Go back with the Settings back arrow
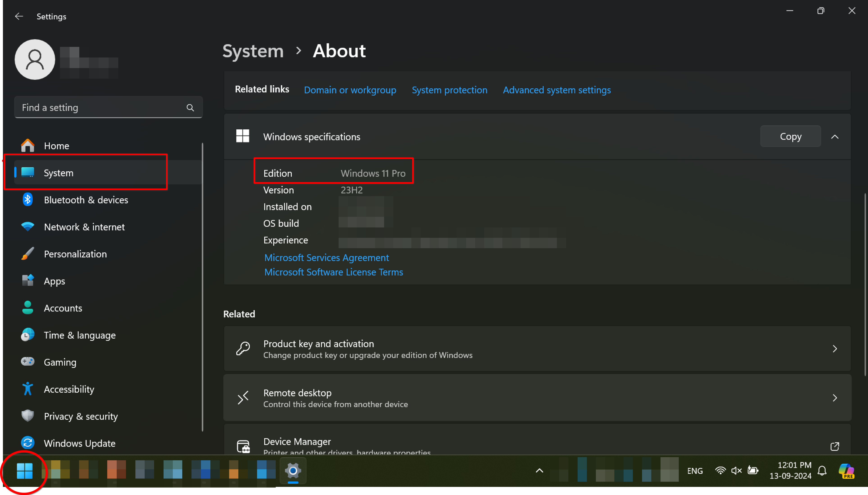Viewport: 868px width, 495px height. (19, 16)
